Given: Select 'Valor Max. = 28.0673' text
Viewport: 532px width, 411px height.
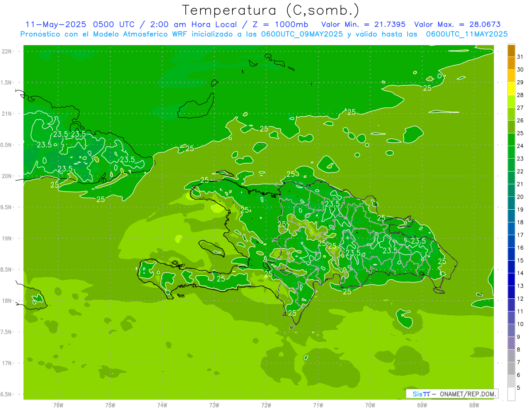Looking at the screenshot, I should pos(458,24).
